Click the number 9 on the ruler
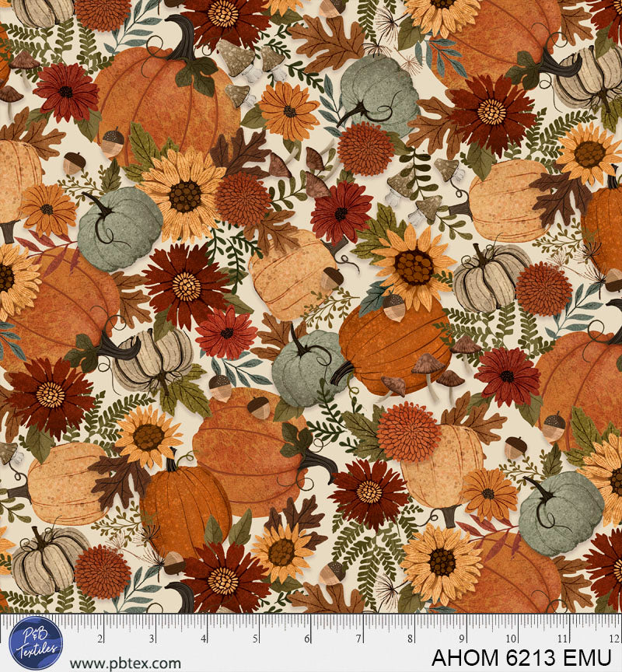622x672 pixels. 464,639
